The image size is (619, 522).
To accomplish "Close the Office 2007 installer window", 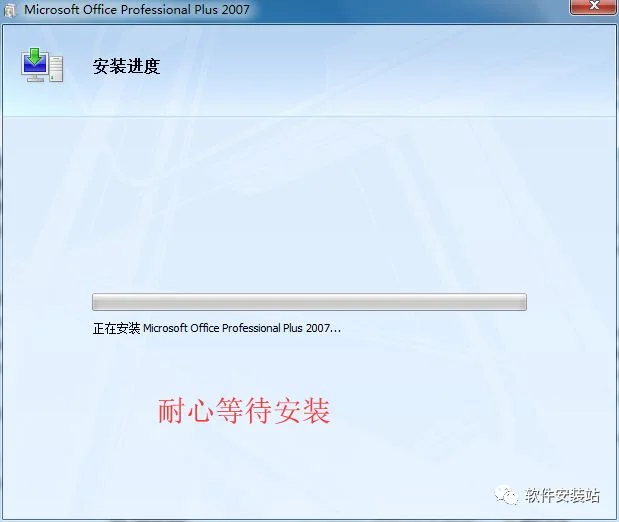I will point(594,7).
